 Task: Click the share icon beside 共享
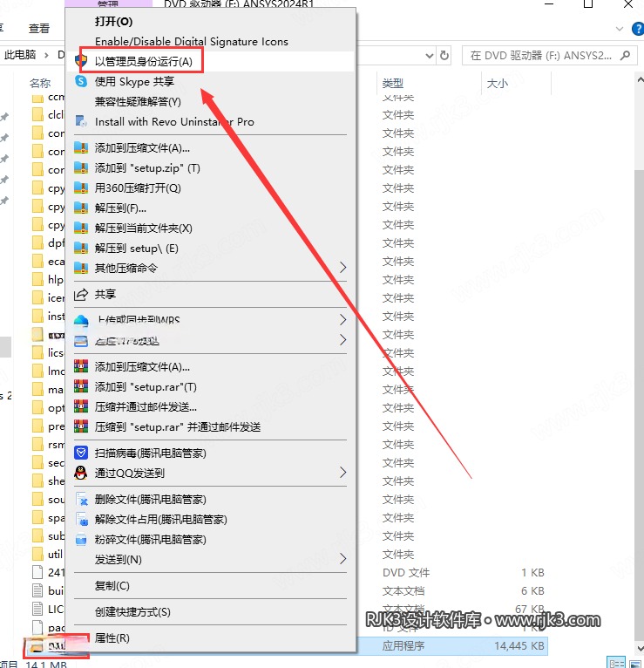[x=81, y=295]
